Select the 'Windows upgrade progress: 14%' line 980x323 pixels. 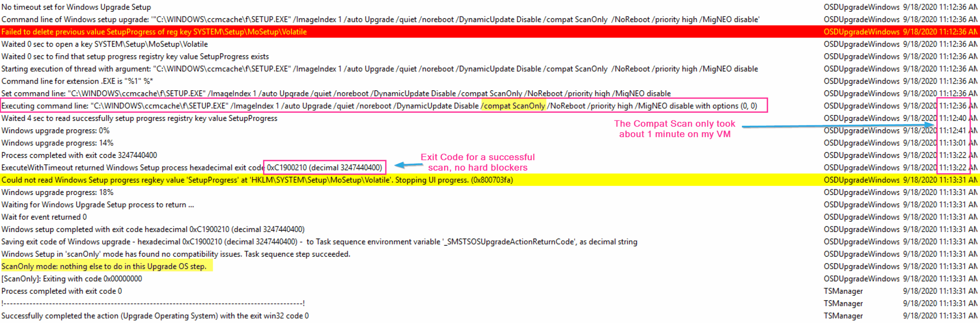tap(57, 143)
